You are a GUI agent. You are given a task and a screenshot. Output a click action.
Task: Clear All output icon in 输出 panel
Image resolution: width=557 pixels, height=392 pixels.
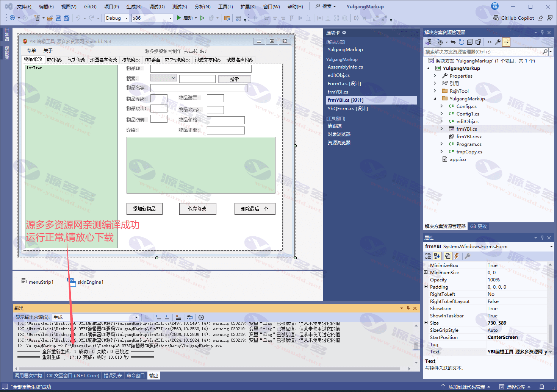[178, 317]
